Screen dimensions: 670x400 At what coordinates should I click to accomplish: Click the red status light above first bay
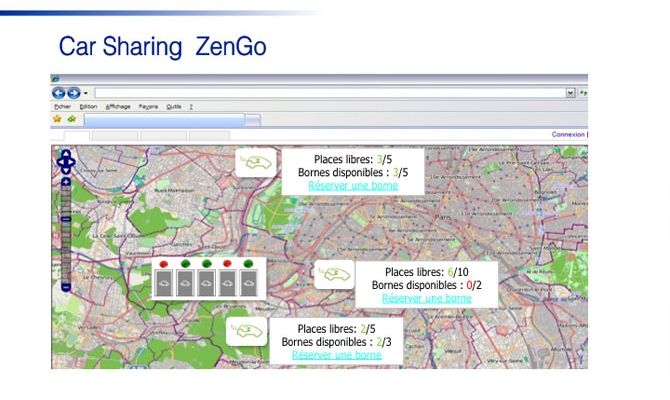click(x=164, y=264)
